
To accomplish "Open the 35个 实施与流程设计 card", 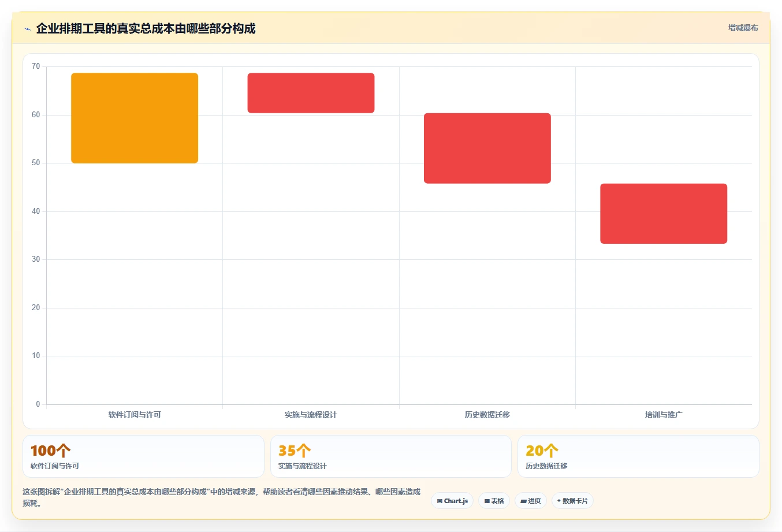I will tap(391, 456).
